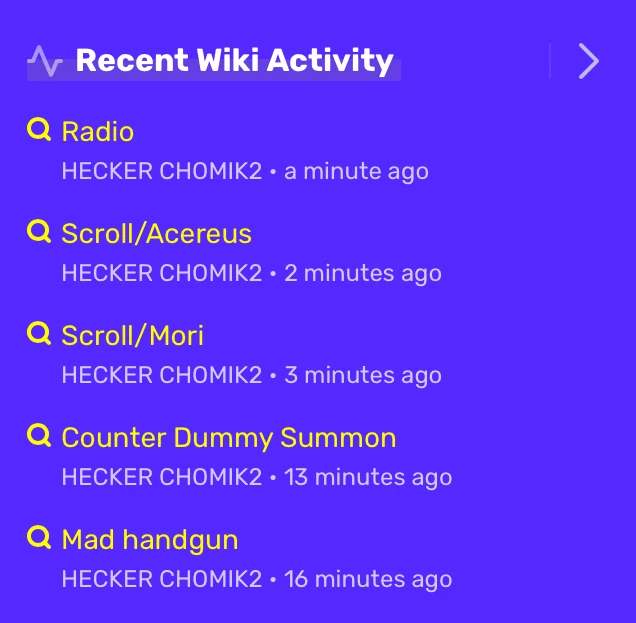This screenshot has height=623, width=636.
Task: Open HECKER CHOMIK2 profile under Scroll/Acereus
Action: coord(161,274)
